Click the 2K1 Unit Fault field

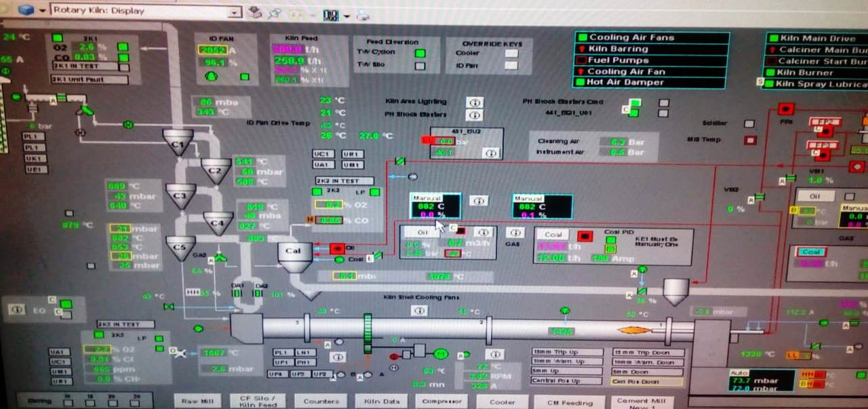tap(90, 79)
